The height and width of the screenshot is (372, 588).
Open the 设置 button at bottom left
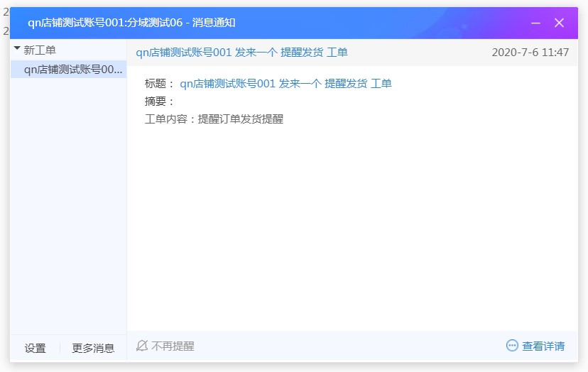click(x=35, y=348)
